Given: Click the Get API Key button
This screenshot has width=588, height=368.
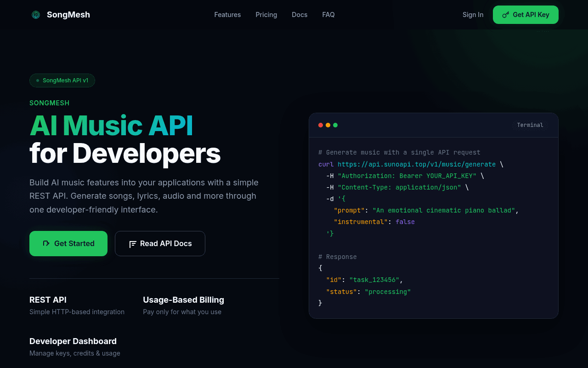Looking at the screenshot, I should coord(526,15).
